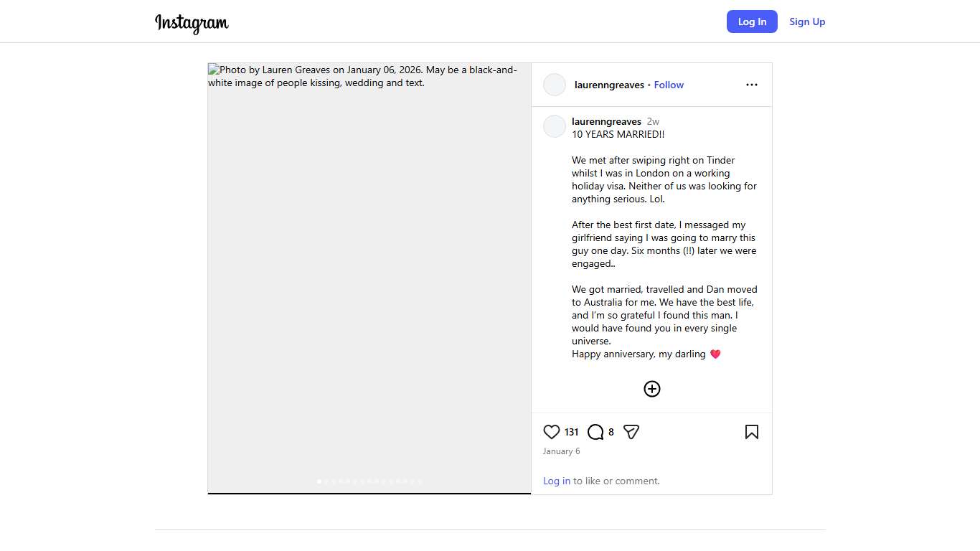Load more comments with plus circle

click(651, 389)
